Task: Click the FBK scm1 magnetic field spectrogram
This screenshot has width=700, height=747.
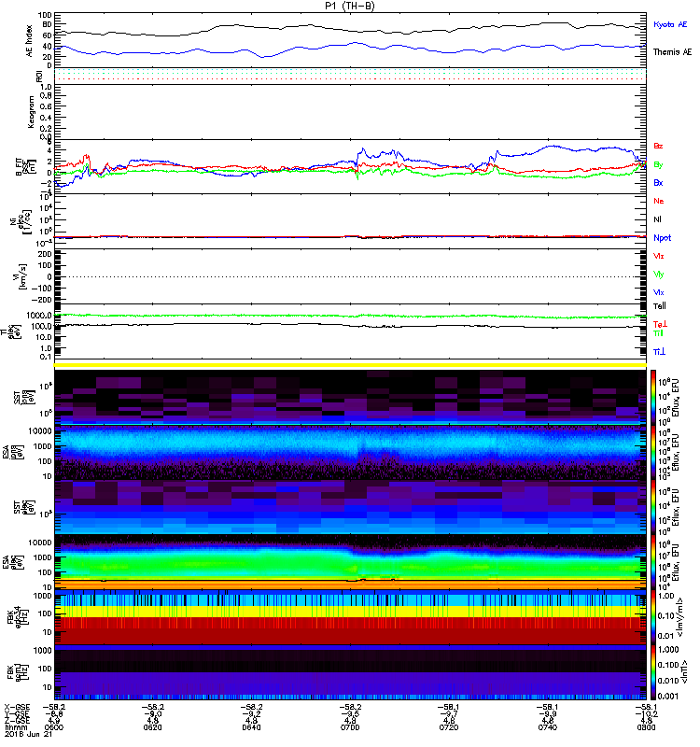Action: point(350,672)
